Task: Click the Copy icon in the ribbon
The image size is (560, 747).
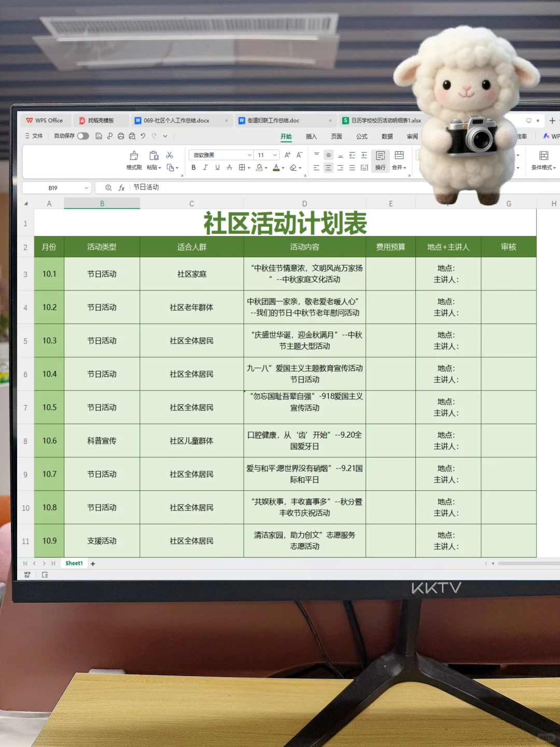Action: [x=170, y=168]
